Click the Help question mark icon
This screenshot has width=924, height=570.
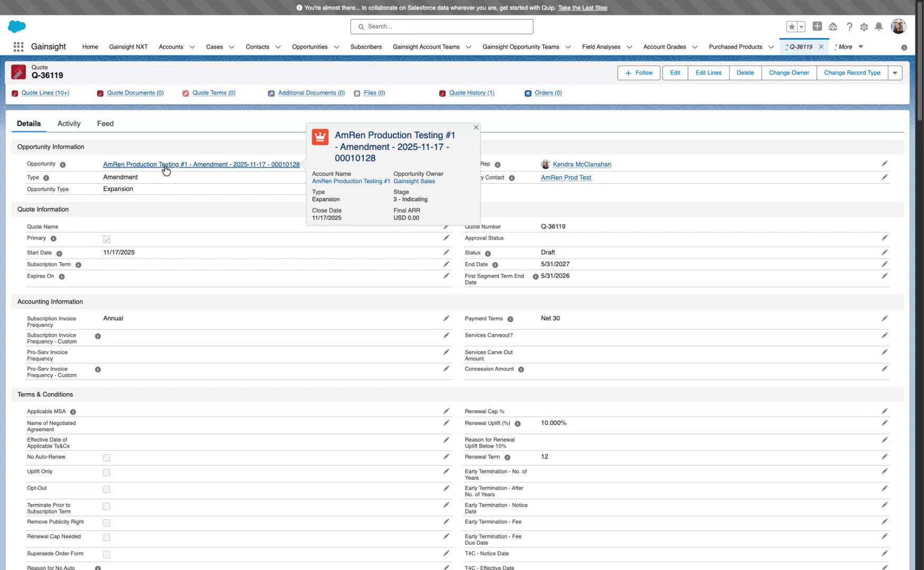pos(850,26)
